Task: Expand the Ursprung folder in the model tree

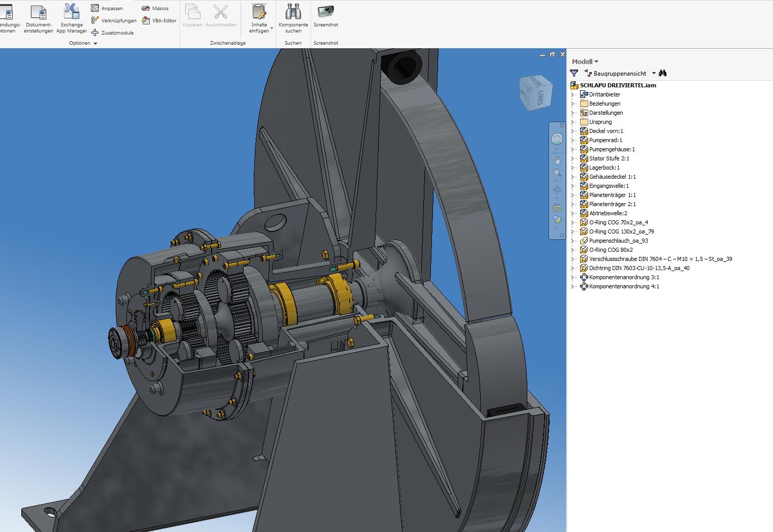Action: click(574, 122)
